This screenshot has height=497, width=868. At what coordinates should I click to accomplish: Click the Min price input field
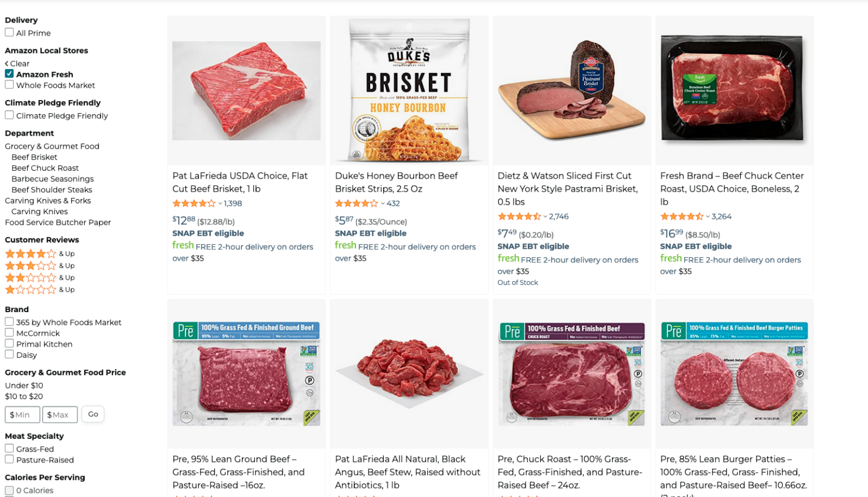[22, 414]
